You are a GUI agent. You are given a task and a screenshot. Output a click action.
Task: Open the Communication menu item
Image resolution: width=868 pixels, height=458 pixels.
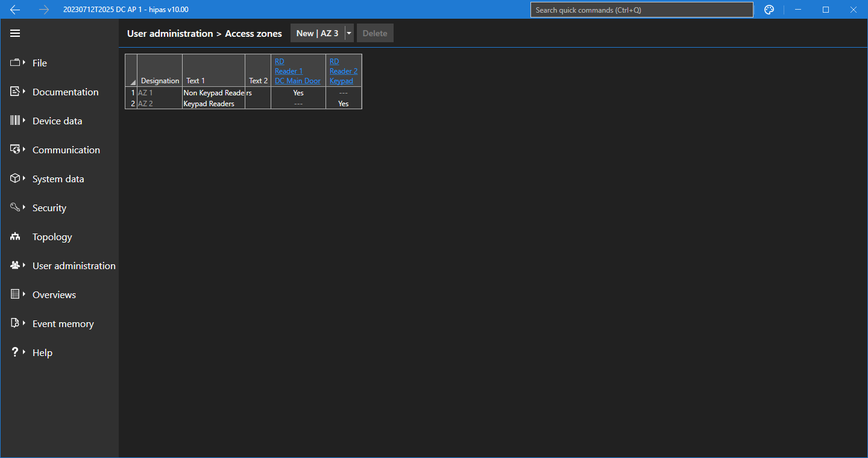(x=66, y=150)
